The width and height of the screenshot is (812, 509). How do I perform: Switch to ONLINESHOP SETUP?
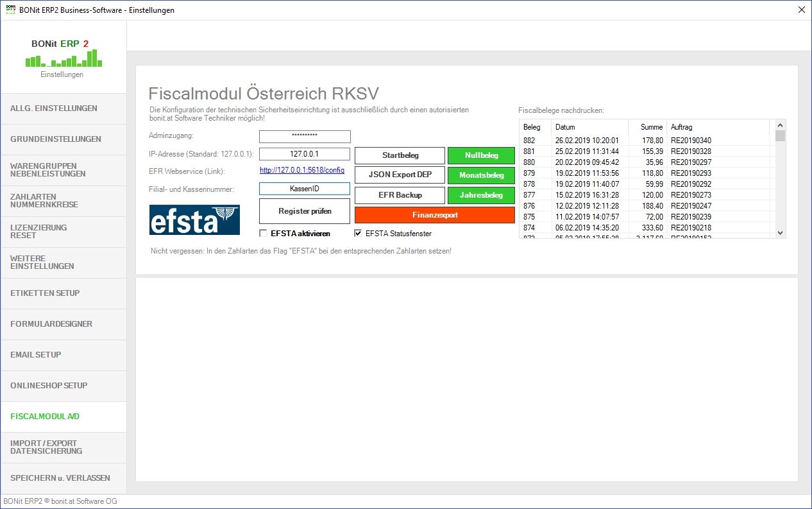(63, 386)
